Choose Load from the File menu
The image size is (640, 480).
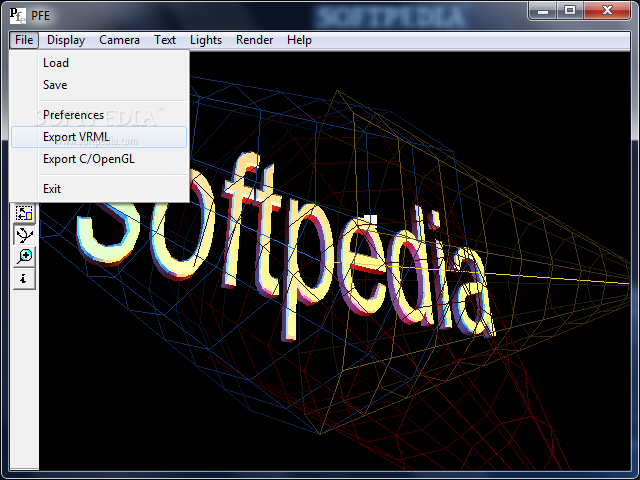click(x=99, y=63)
